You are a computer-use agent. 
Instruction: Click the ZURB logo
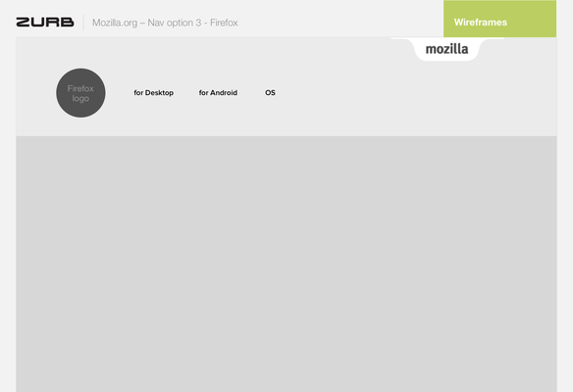click(x=45, y=23)
